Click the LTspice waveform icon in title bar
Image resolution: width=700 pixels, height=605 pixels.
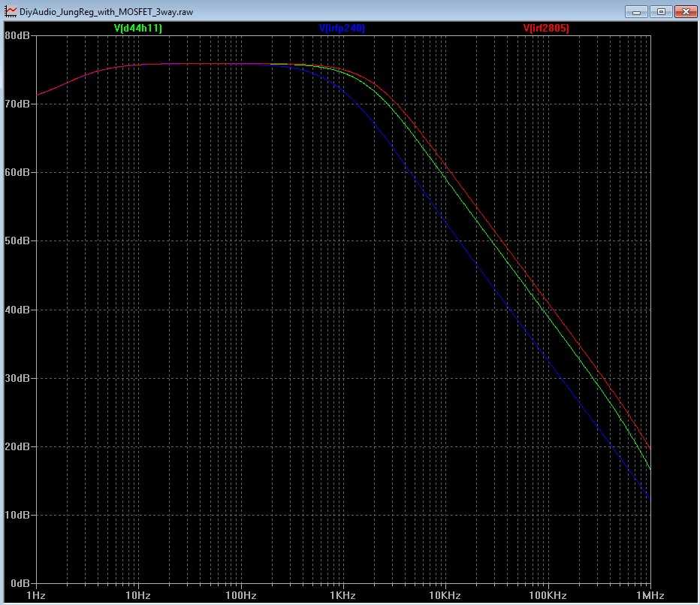point(11,11)
